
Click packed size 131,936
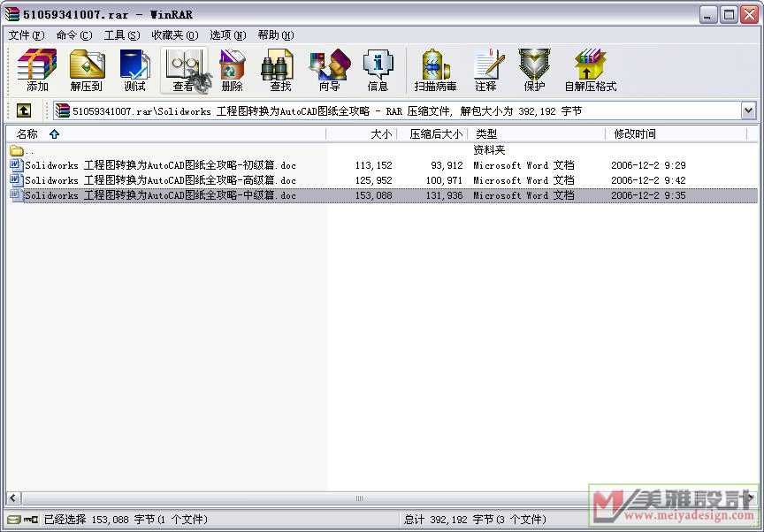pos(444,195)
